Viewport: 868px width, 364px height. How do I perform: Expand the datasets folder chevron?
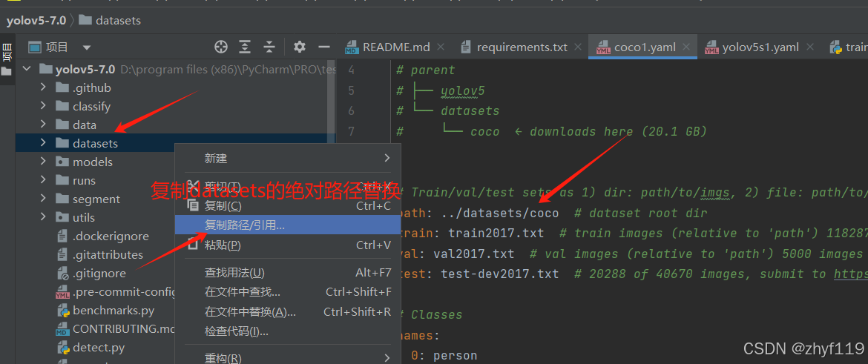click(43, 143)
